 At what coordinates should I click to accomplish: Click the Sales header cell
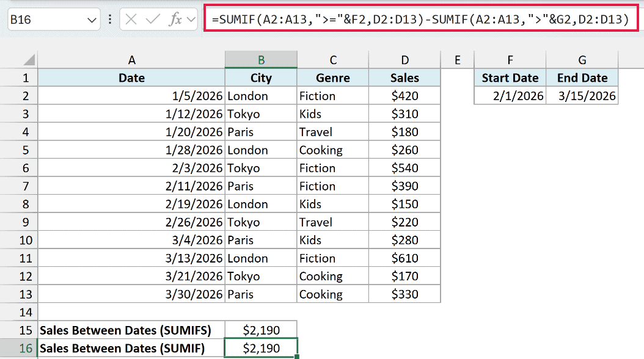click(x=405, y=78)
